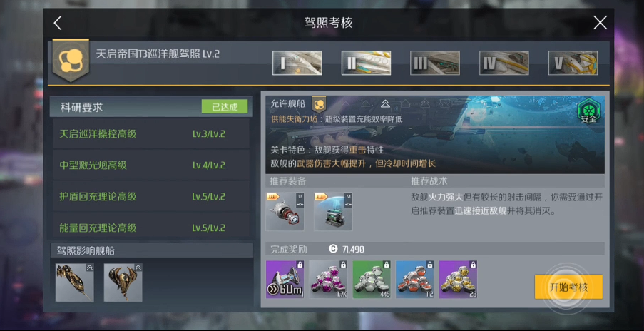644x331 pixels.
Task: Tap the blue 112 material reward icon
Action: (x=415, y=279)
